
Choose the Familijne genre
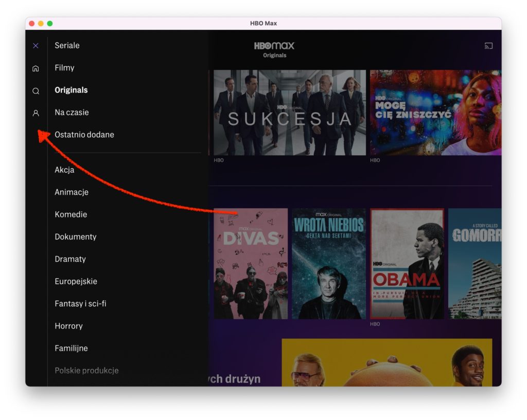71,349
